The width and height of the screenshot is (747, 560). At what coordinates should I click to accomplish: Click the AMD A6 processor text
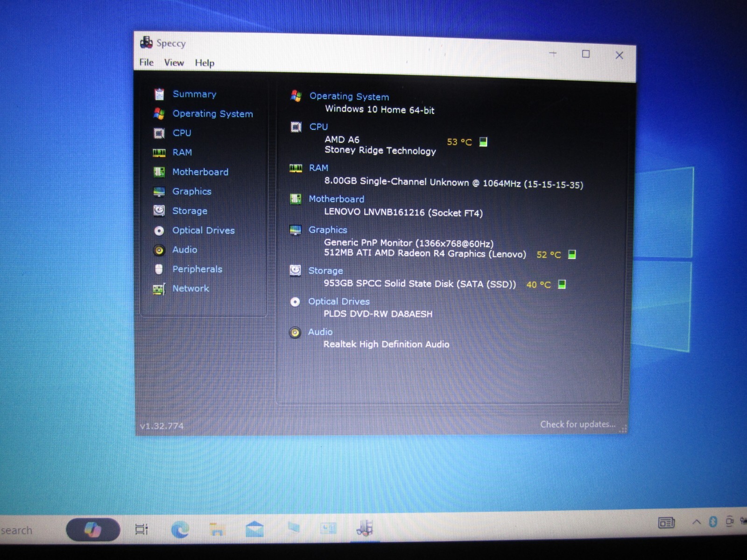click(x=342, y=140)
